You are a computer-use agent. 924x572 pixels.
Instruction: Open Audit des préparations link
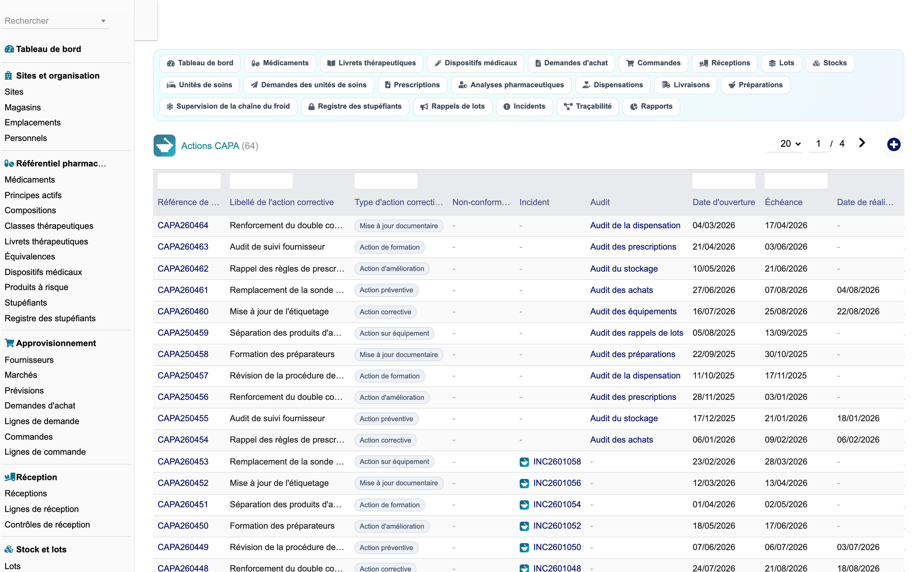click(x=632, y=354)
